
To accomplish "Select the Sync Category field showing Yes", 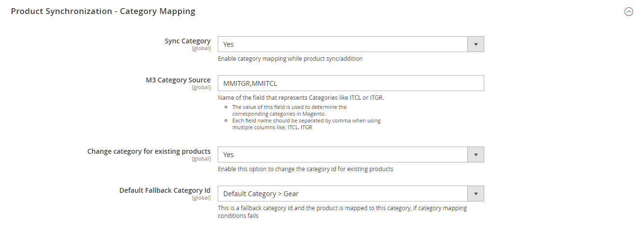I will pos(351,44).
